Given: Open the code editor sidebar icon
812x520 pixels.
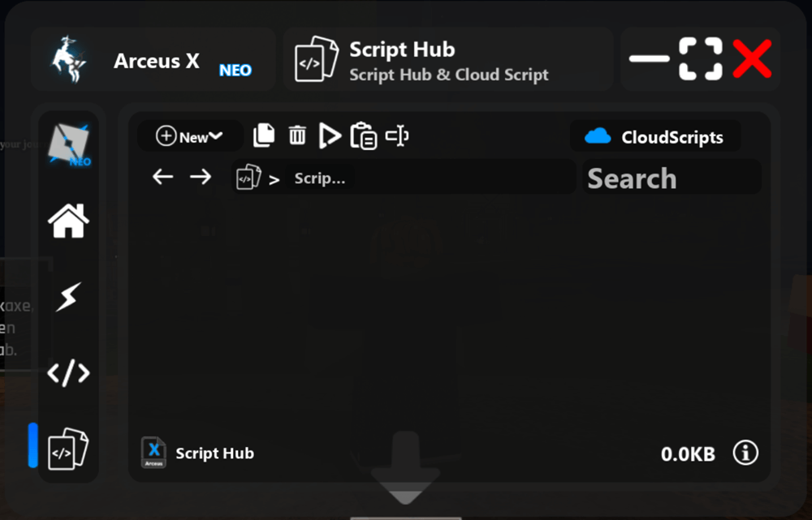Looking at the screenshot, I should [x=68, y=372].
